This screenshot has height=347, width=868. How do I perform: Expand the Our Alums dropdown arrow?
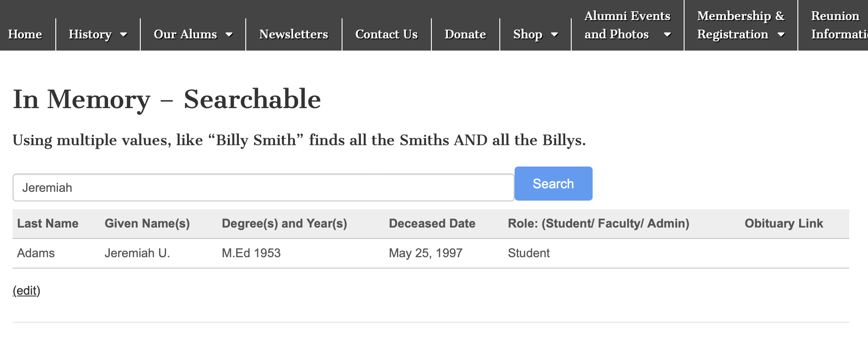click(229, 34)
